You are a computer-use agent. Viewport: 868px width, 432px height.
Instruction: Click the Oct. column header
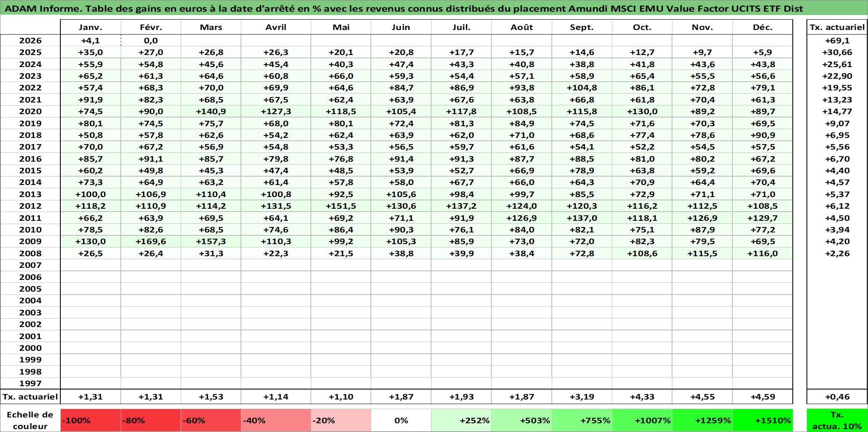tap(642, 27)
